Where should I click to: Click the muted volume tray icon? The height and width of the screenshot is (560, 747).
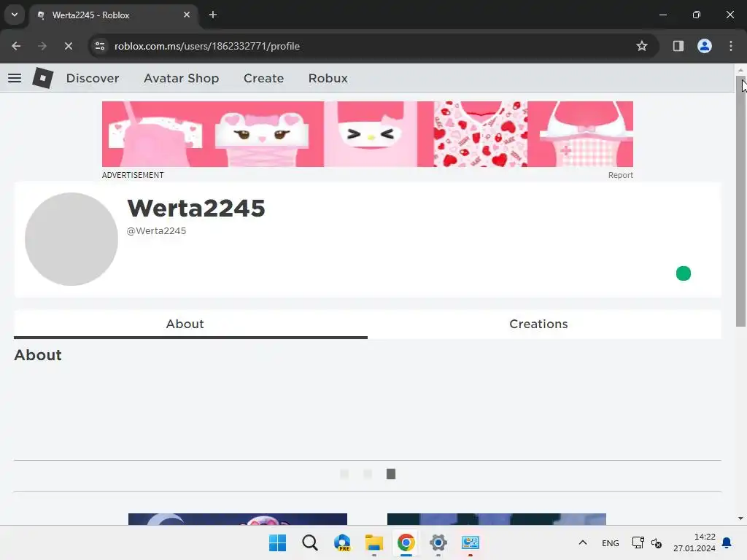pyautogui.click(x=657, y=542)
